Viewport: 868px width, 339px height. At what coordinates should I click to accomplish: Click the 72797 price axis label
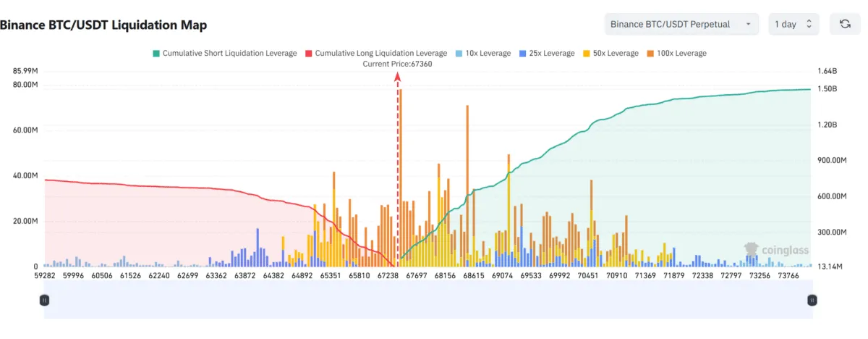(731, 275)
